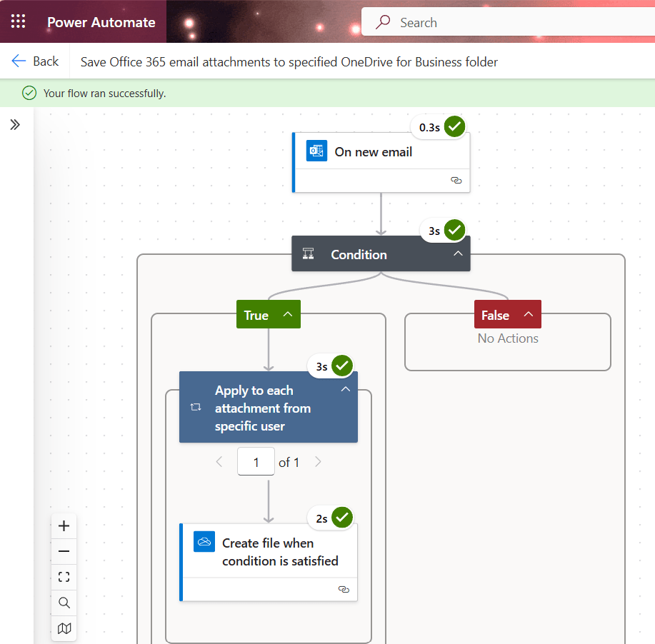Click connection link icon on Create file card
The height and width of the screenshot is (644, 655).
[343, 589]
